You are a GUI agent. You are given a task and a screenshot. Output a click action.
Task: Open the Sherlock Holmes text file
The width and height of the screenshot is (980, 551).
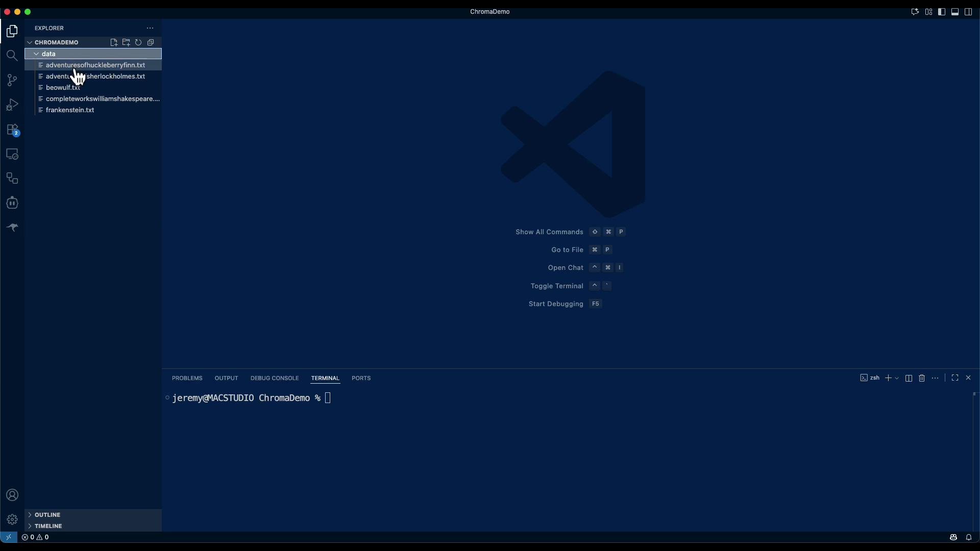tap(93, 77)
